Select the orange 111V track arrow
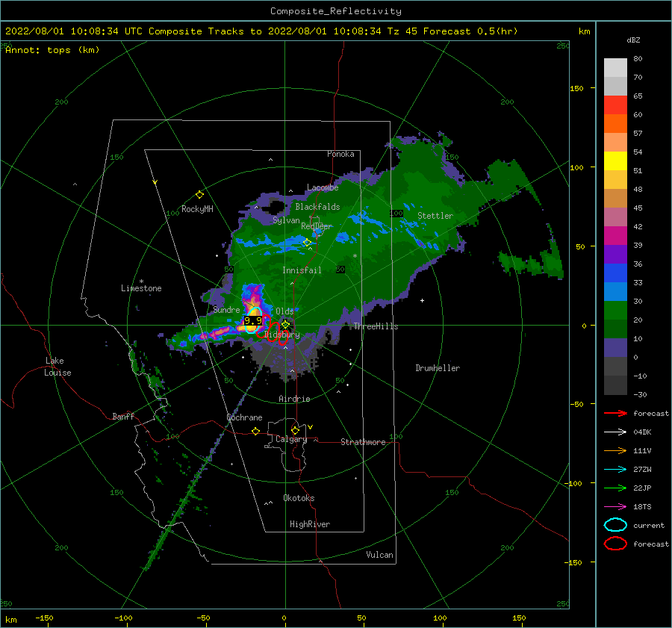Viewport: 672px width, 628px height. point(615,450)
